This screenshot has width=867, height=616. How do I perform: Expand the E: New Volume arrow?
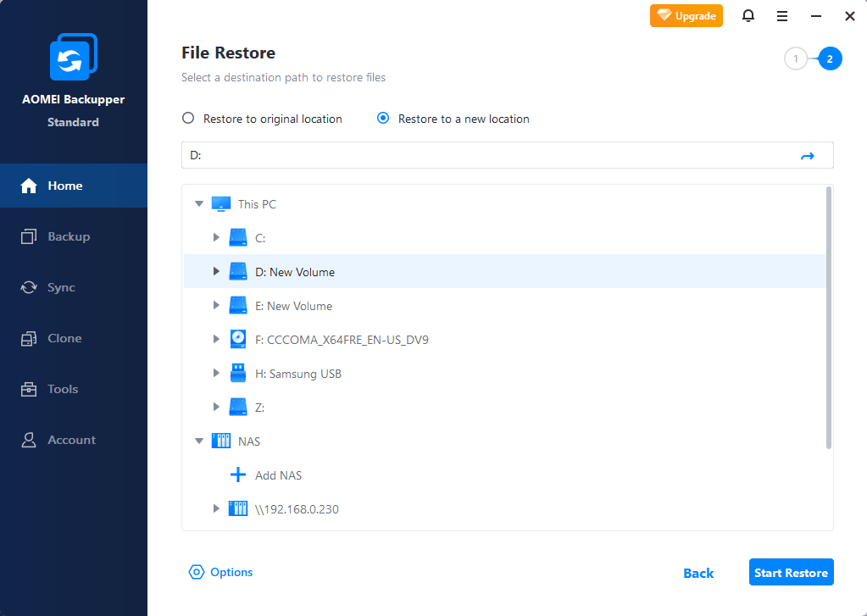pyautogui.click(x=217, y=306)
